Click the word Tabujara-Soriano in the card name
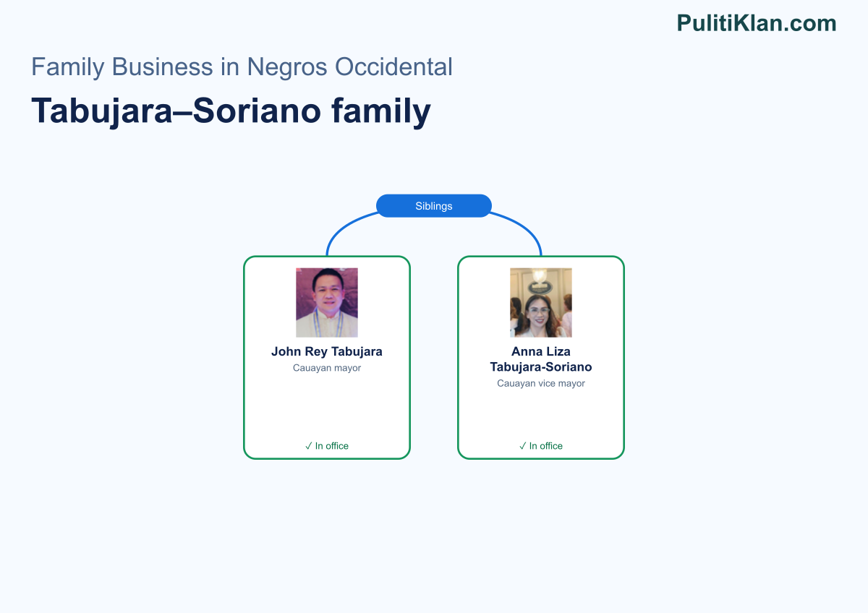 coord(541,367)
